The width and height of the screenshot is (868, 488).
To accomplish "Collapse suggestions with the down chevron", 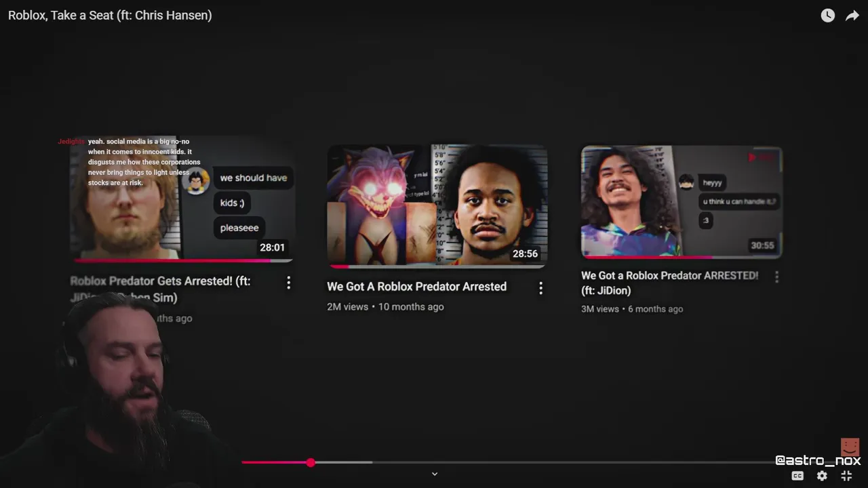I will pyautogui.click(x=435, y=474).
